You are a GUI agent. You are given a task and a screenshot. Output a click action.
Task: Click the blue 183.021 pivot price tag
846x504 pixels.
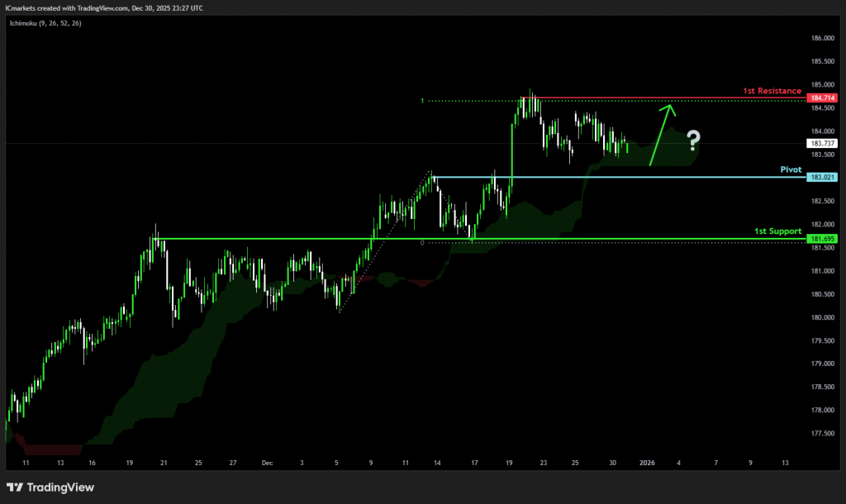pyautogui.click(x=822, y=178)
